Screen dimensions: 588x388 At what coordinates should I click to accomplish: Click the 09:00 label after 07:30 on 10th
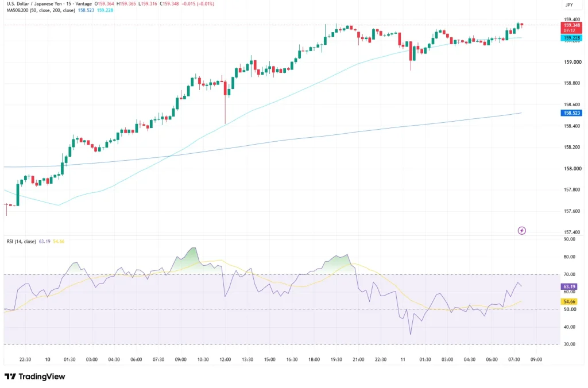(x=180, y=359)
